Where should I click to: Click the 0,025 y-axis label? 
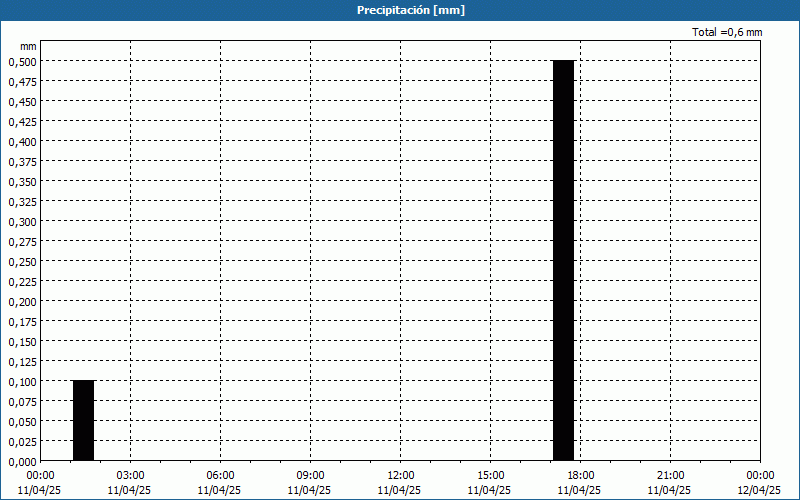(22, 441)
